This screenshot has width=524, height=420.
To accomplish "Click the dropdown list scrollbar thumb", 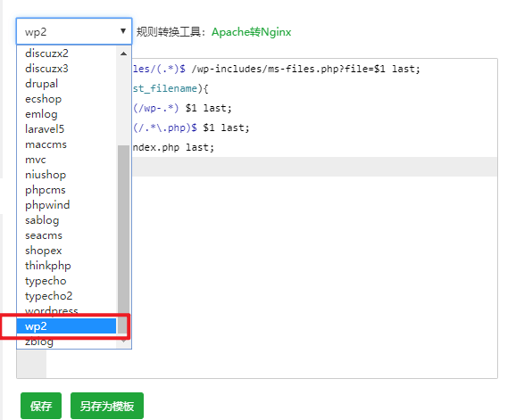I will tap(124, 239).
